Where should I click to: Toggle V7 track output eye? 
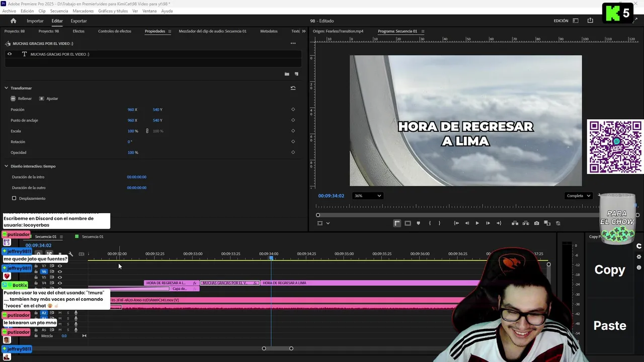click(60, 266)
